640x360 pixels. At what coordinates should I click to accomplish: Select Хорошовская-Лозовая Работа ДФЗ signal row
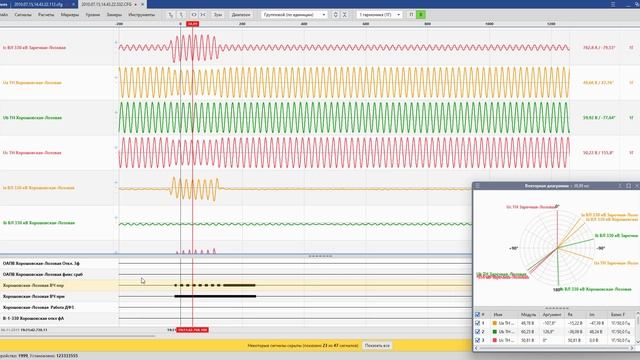click(x=38, y=307)
